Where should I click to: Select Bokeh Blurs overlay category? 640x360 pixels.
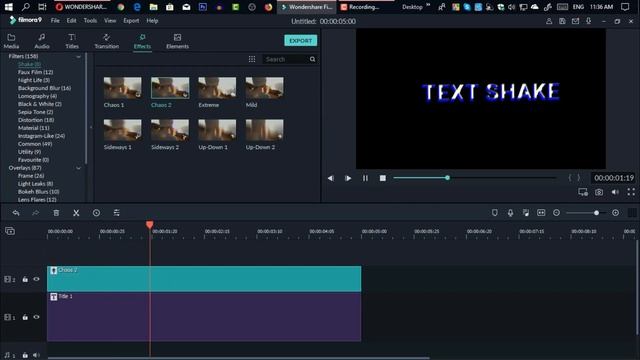pos(38,192)
